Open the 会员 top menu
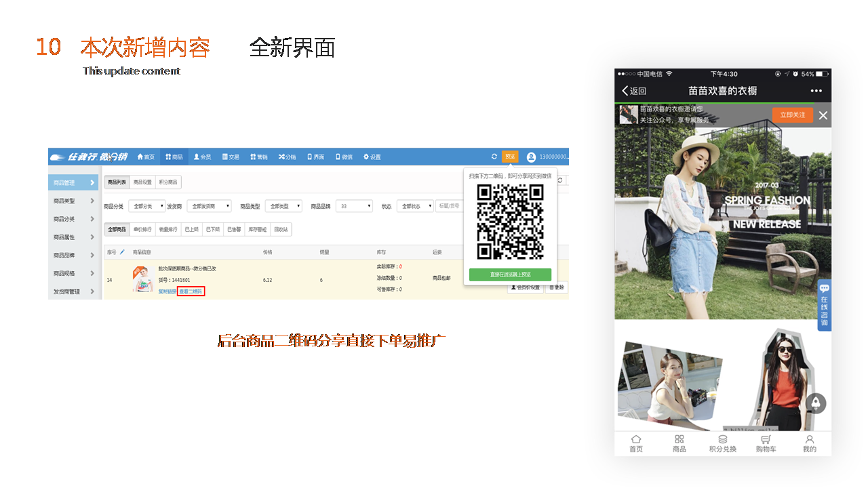 [x=202, y=157]
